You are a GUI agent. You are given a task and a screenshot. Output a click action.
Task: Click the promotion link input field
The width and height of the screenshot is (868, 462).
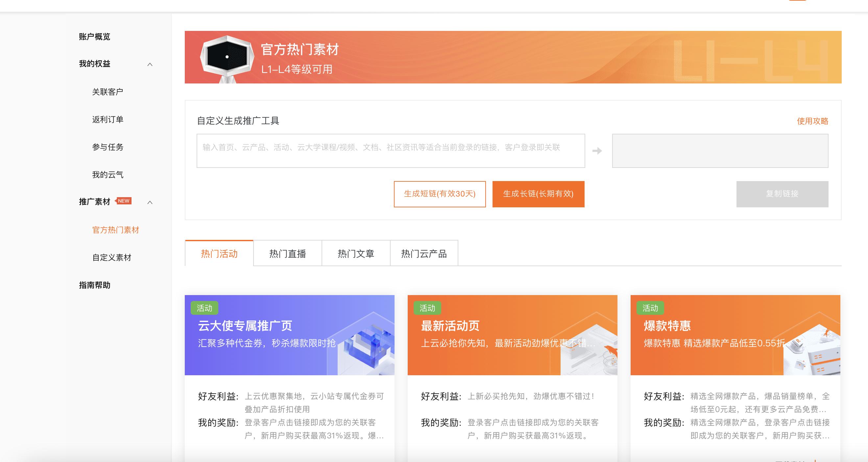pos(391,150)
